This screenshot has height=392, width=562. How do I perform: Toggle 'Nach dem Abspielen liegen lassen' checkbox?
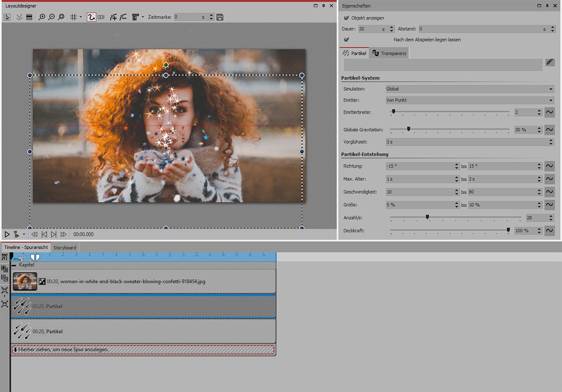click(x=347, y=40)
